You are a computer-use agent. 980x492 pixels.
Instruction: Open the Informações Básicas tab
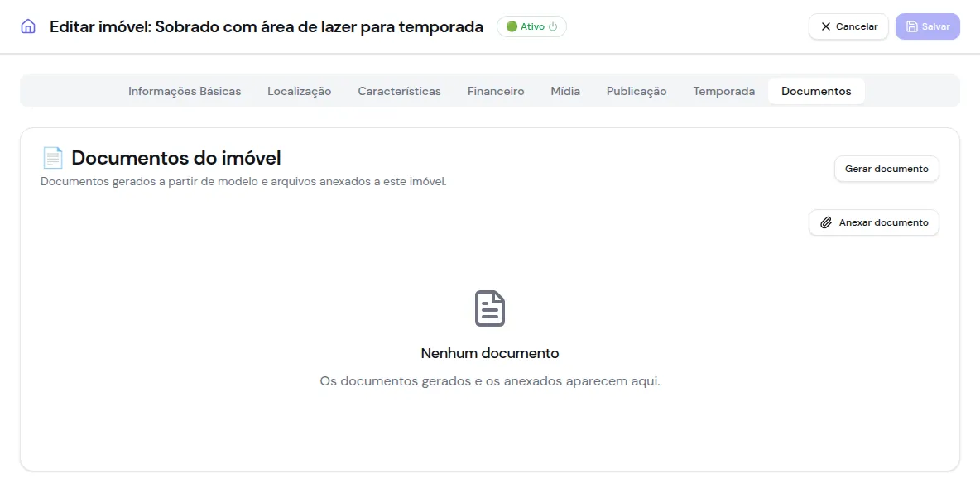(x=185, y=91)
